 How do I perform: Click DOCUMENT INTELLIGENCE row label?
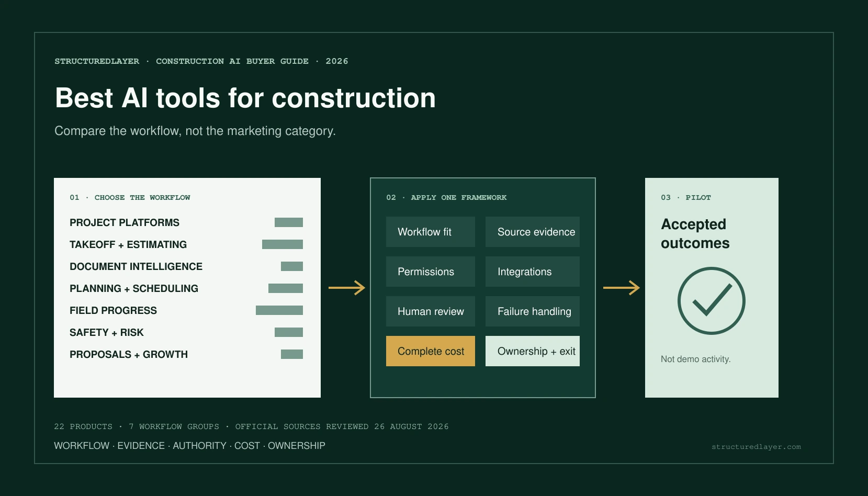[x=136, y=266]
